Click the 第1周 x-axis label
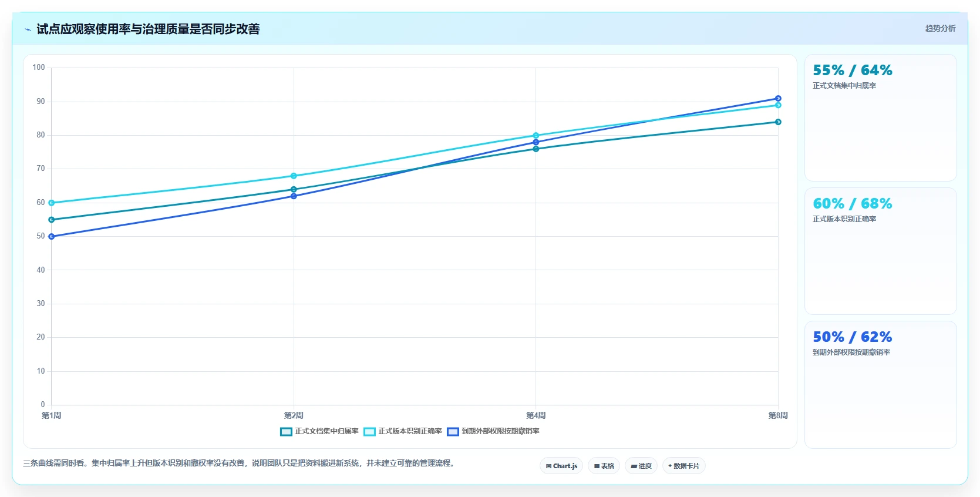 coord(52,415)
